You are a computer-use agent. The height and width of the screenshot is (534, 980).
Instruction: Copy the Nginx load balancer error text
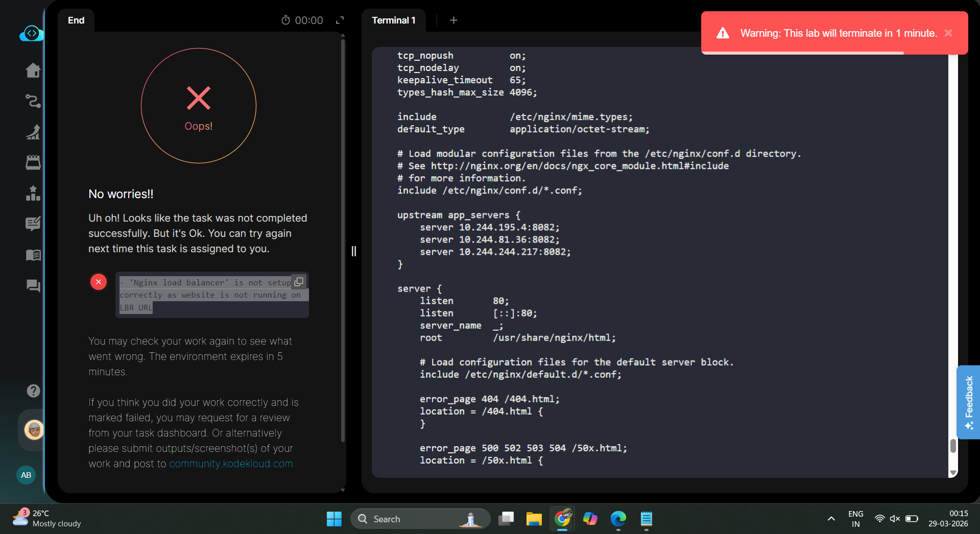(299, 282)
